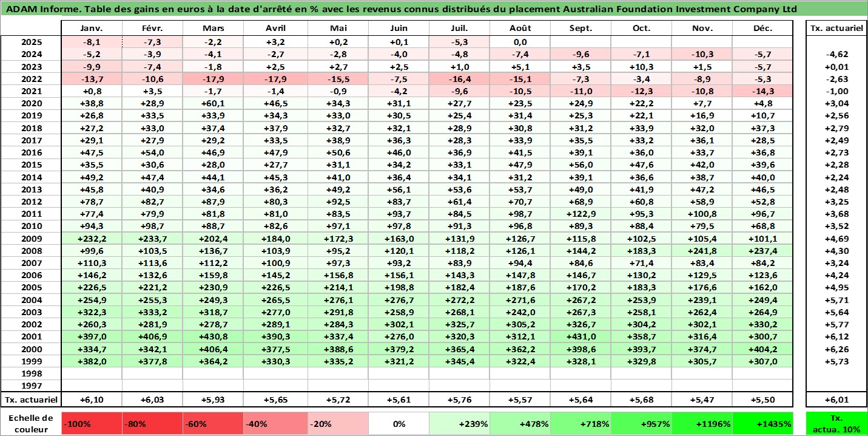Select the Nov. column header
This screenshot has width=868, height=436.
point(702,28)
